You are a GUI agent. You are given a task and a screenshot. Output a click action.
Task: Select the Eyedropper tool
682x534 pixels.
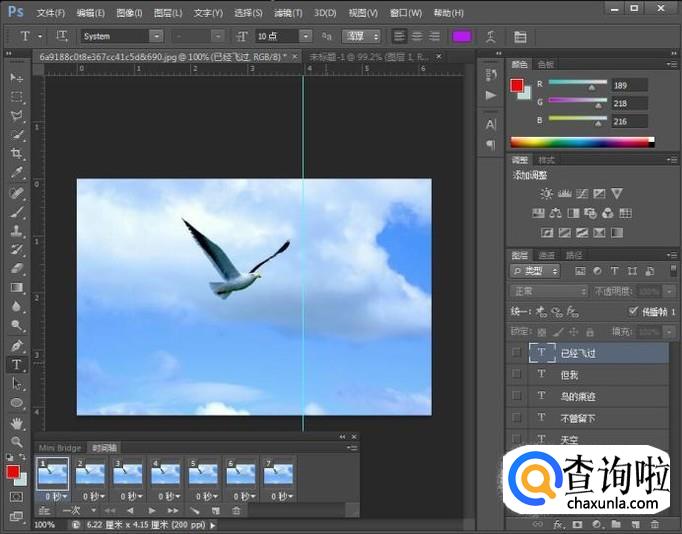(x=16, y=173)
